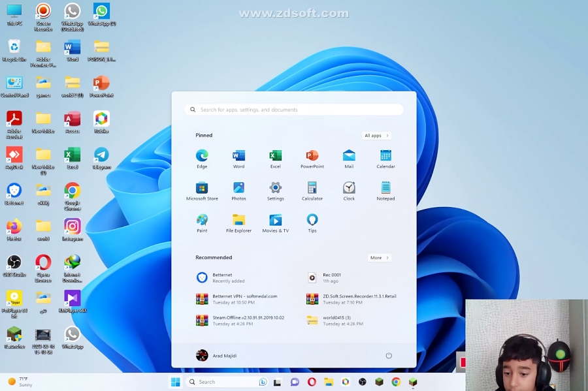Open the Clock app
This screenshot has width=588, height=391.
(x=349, y=191)
